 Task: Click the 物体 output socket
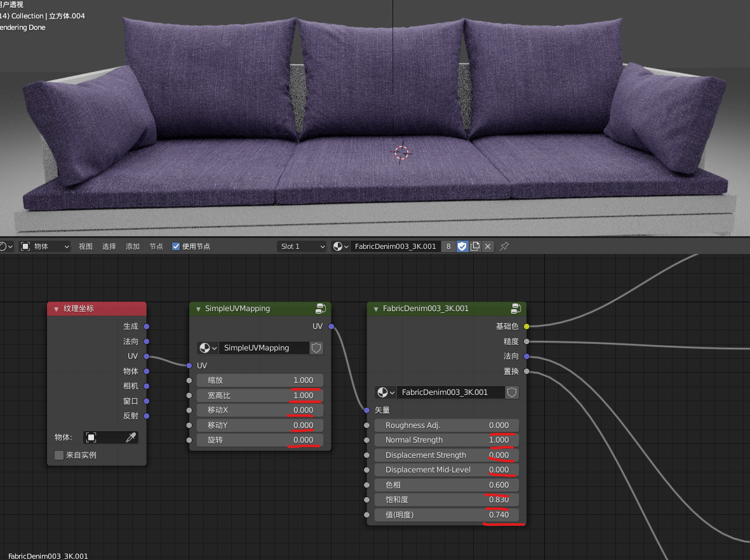146,371
